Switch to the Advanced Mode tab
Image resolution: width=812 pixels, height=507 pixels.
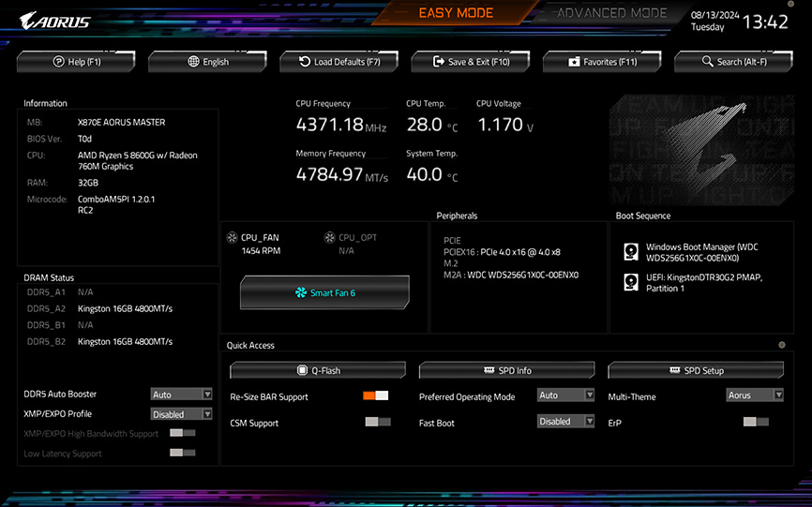pos(611,13)
